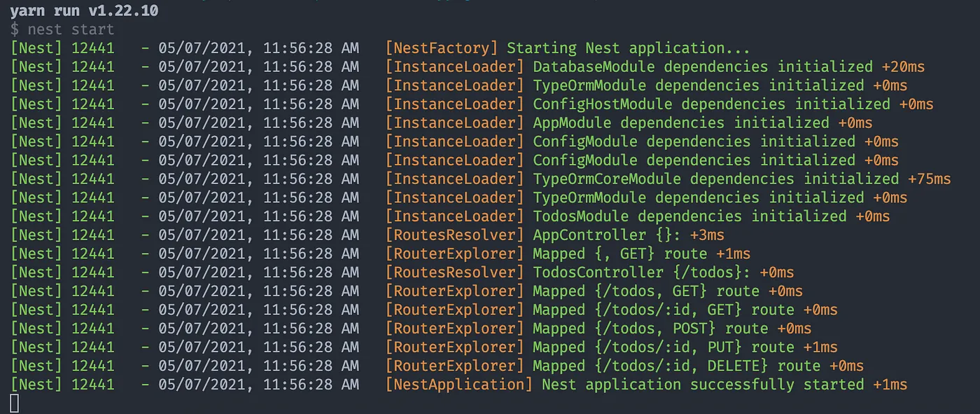Click the +20ms timing value
Screen dimensions: 980x414
(x=903, y=67)
